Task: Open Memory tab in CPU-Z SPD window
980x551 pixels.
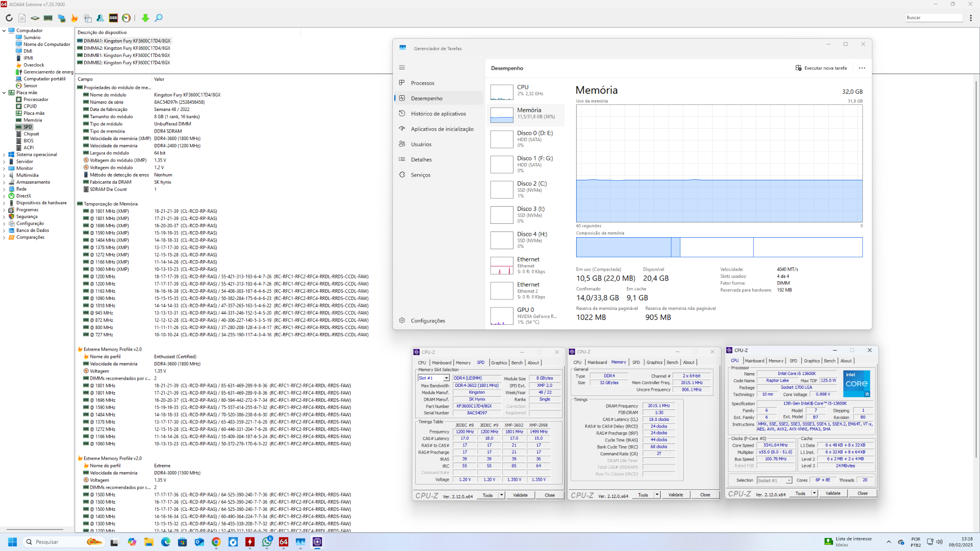Action: click(x=463, y=363)
